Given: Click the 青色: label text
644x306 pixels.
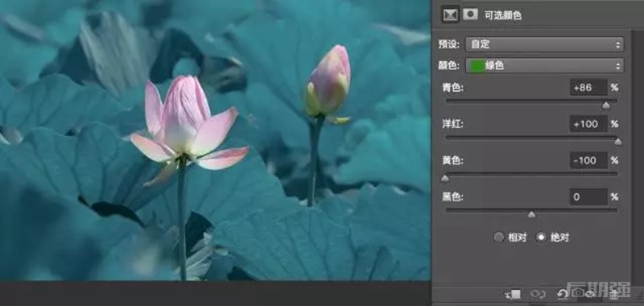Looking at the screenshot, I should (x=452, y=88).
